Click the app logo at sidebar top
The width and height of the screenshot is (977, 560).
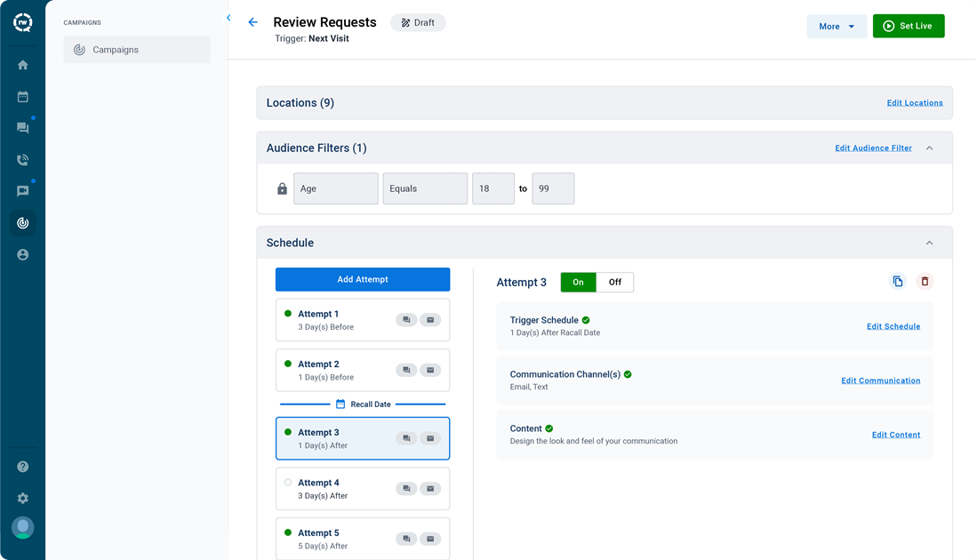pos(22,23)
